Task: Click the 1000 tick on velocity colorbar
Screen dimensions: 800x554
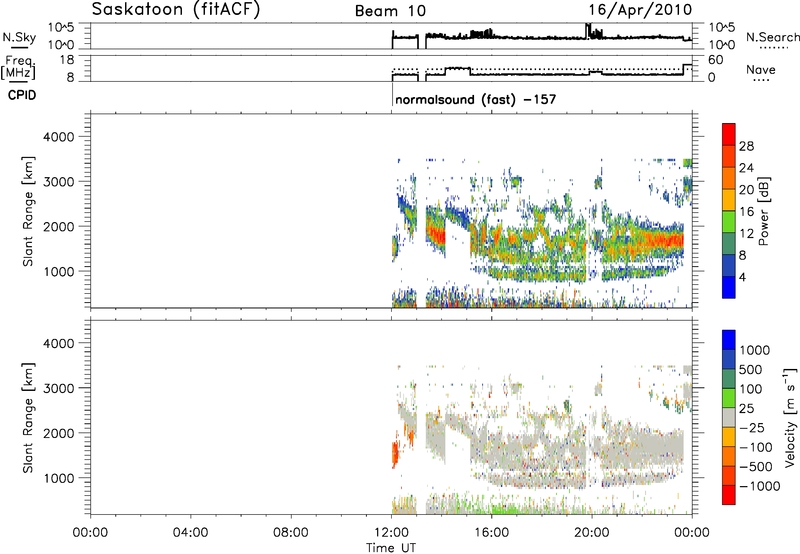Action: (x=755, y=350)
